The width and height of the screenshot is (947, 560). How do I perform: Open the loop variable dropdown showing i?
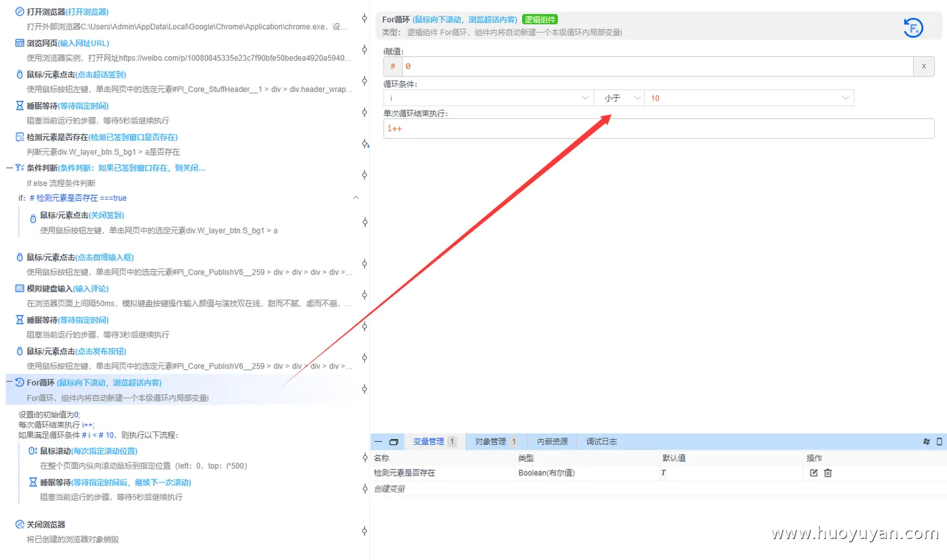[488, 98]
